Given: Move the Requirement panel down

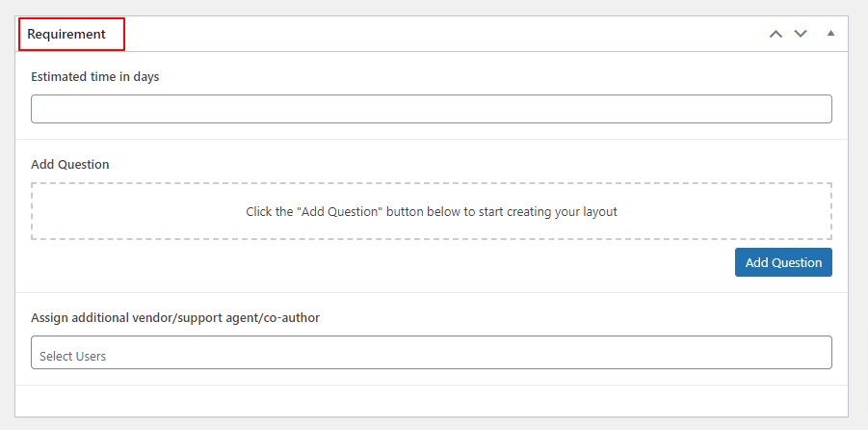Looking at the screenshot, I should 800,34.
